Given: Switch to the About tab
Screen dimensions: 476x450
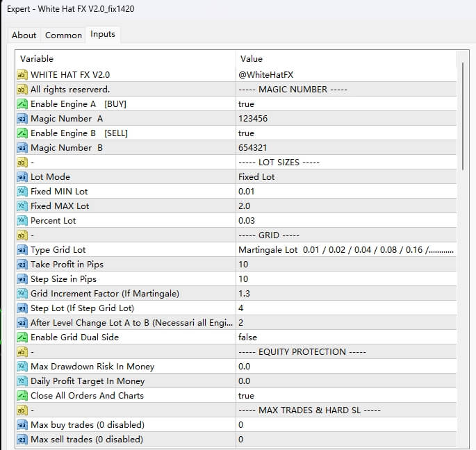Looking at the screenshot, I should (24, 35).
